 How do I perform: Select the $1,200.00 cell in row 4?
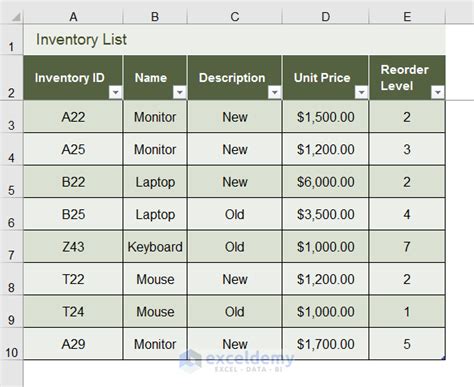click(326, 149)
